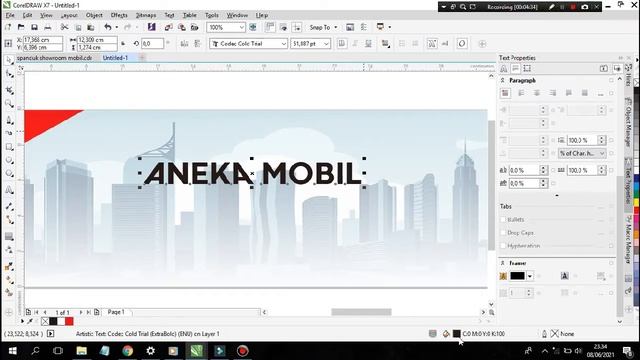Click the Windows Start button
This screenshot has width=640, height=360.
[x=12, y=351]
